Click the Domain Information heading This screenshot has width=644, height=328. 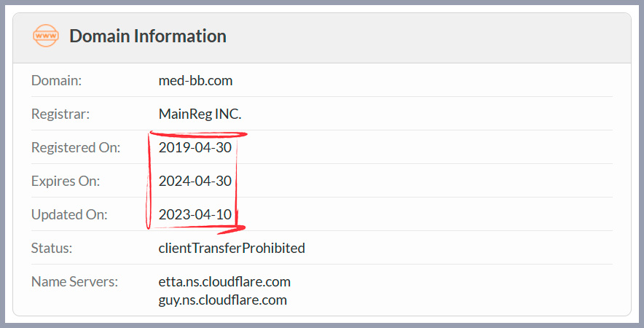pyautogui.click(x=148, y=36)
